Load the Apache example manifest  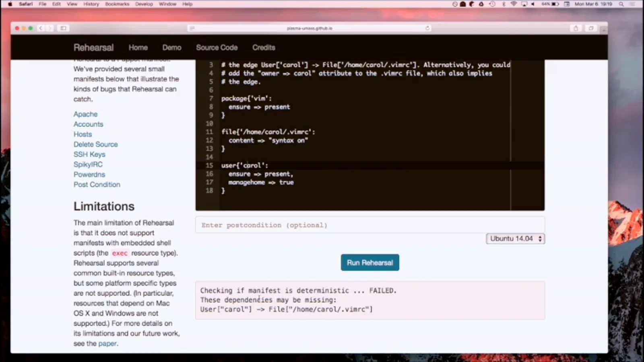click(85, 114)
